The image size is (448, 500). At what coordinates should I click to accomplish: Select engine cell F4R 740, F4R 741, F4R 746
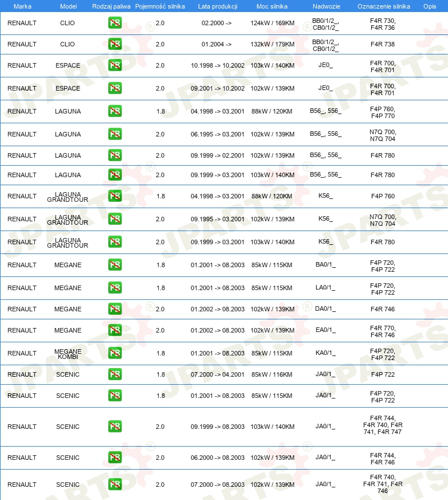(383, 484)
